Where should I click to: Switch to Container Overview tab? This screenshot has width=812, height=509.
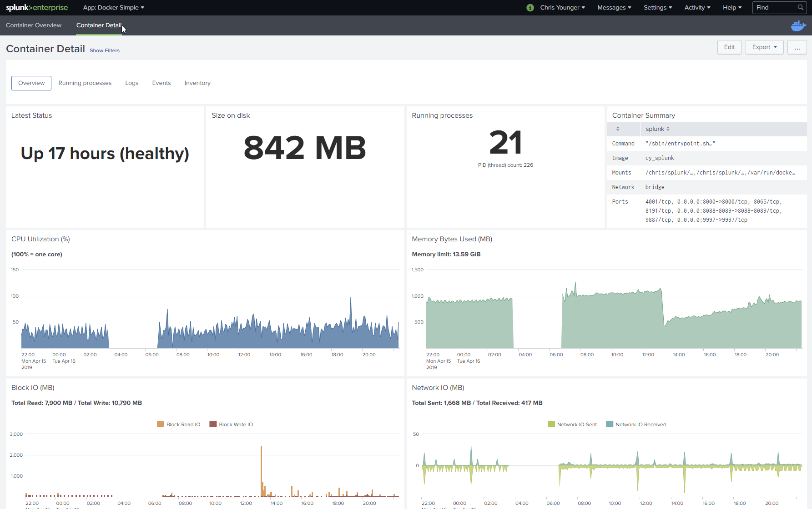[34, 25]
